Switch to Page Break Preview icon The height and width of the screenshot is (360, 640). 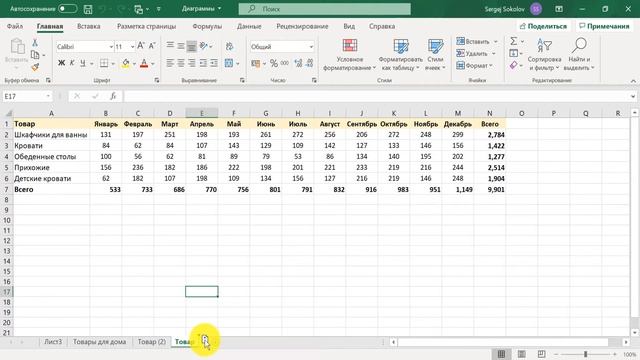(x=542, y=354)
